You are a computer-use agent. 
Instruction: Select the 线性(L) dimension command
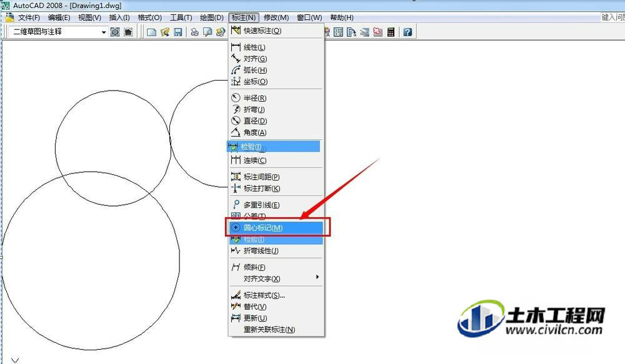[276, 47]
